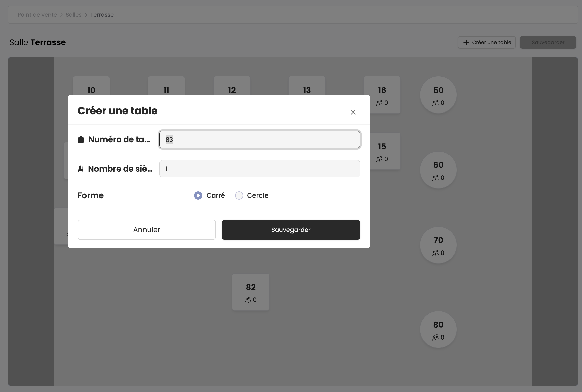The height and width of the screenshot is (392, 582).
Task: Click the Numéro de table input field
Action: click(259, 139)
